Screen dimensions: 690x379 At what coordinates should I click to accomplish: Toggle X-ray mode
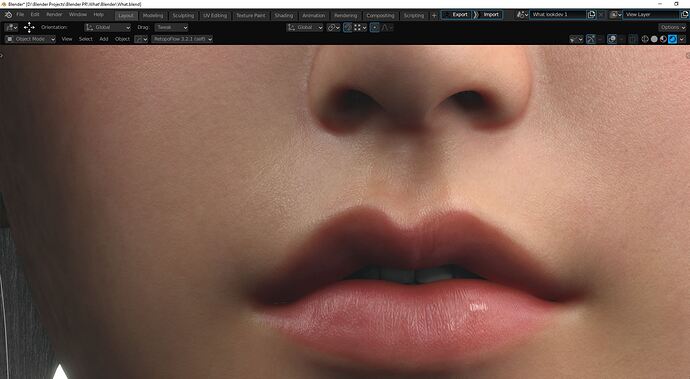(633, 39)
